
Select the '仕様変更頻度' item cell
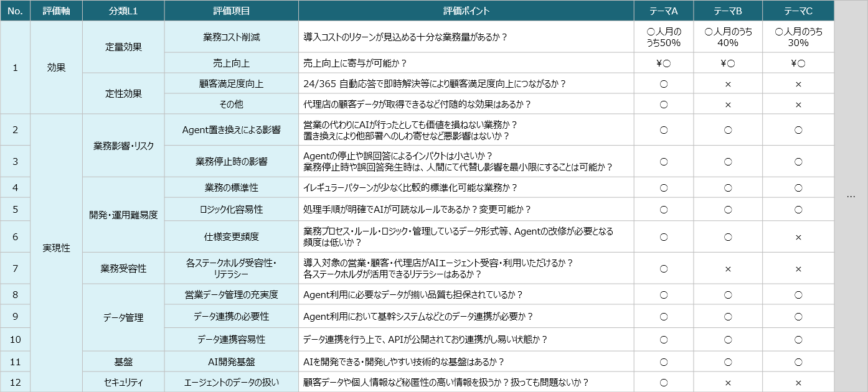[x=232, y=236]
